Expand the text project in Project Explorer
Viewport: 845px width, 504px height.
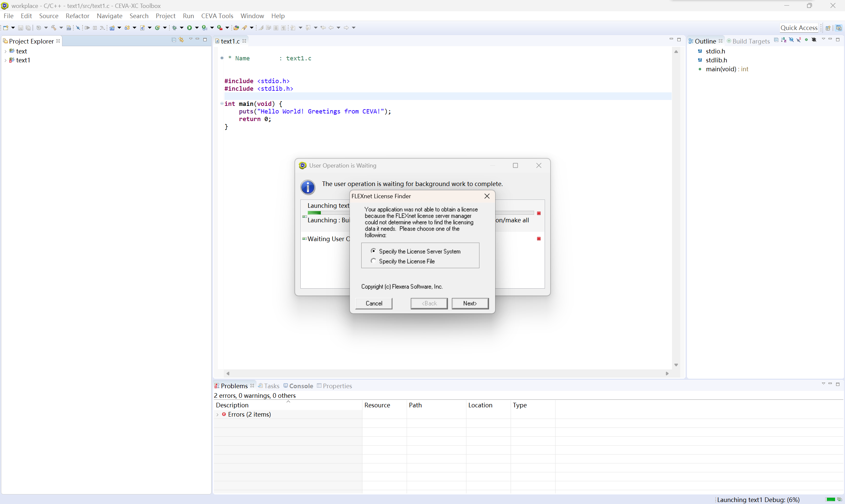pyautogui.click(x=5, y=51)
